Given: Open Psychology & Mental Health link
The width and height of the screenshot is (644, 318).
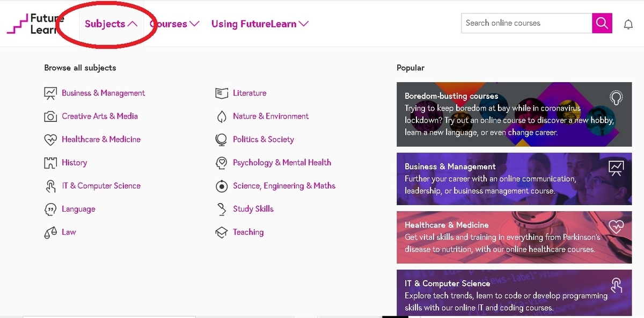Looking at the screenshot, I should tap(282, 162).
